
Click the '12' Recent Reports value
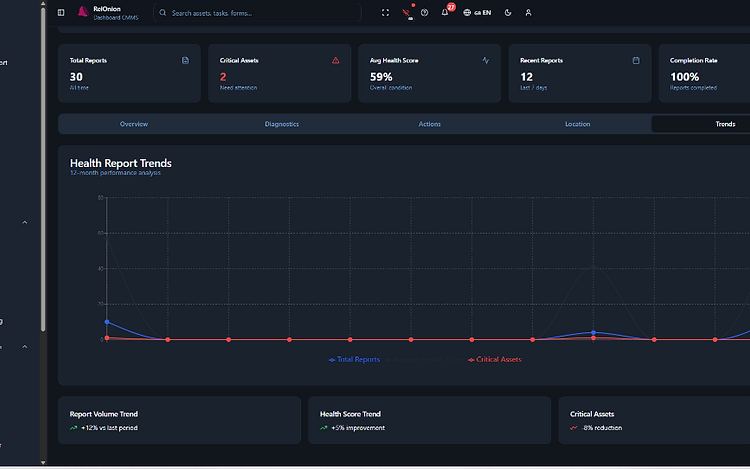527,77
